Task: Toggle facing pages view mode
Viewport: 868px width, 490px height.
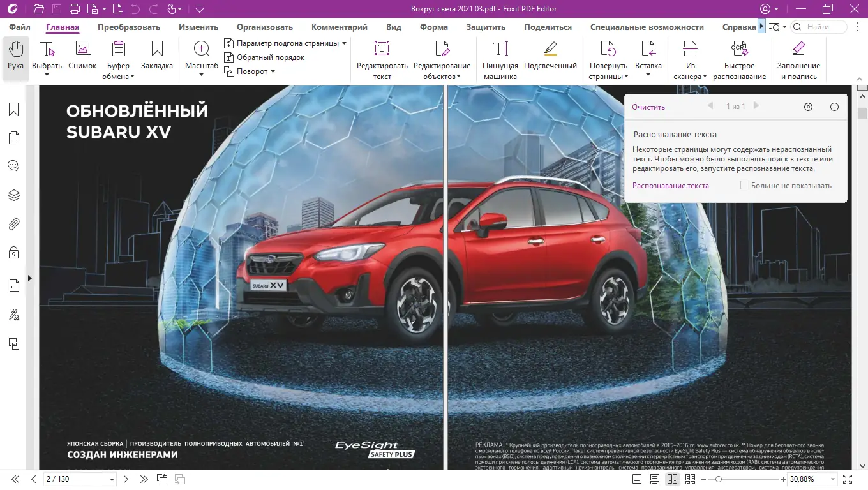Action: (673, 479)
